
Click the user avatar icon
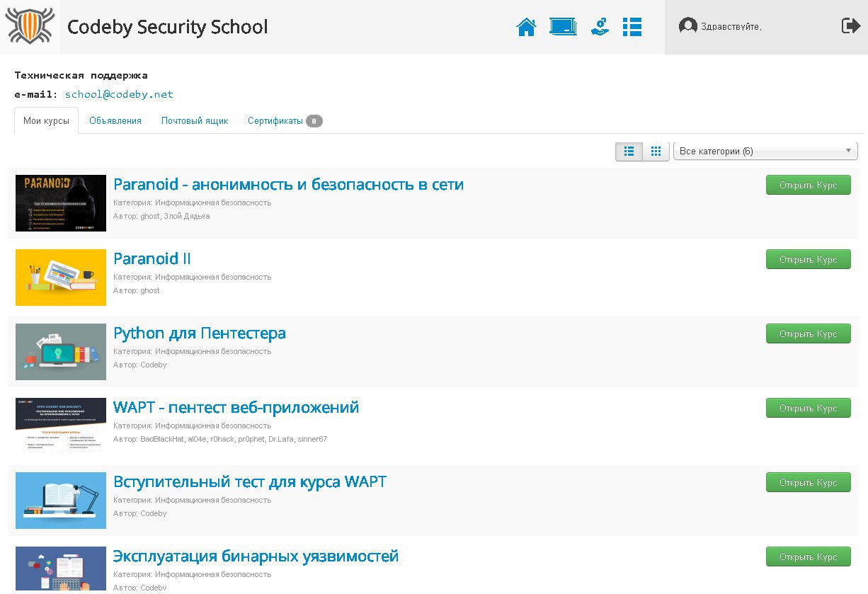(x=687, y=26)
